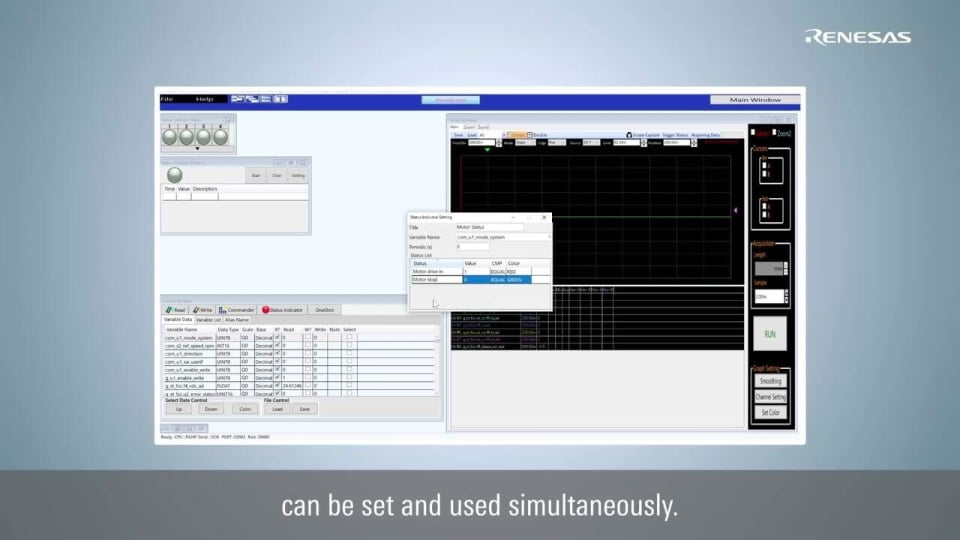Click the Read pencil icon button
The width and height of the screenshot is (960, 540).
(176, 310)
